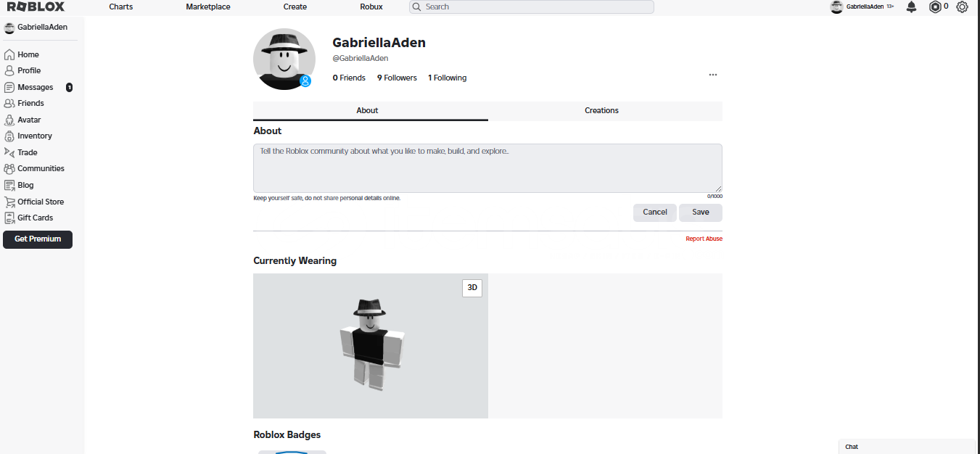The image size is (980, 454).
Task: Click the Messages icon in sidebar
Action: pos(9,87)
